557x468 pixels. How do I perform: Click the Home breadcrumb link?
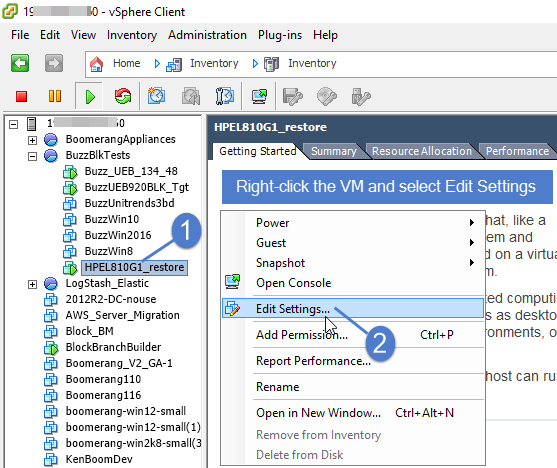coord(126,63)
